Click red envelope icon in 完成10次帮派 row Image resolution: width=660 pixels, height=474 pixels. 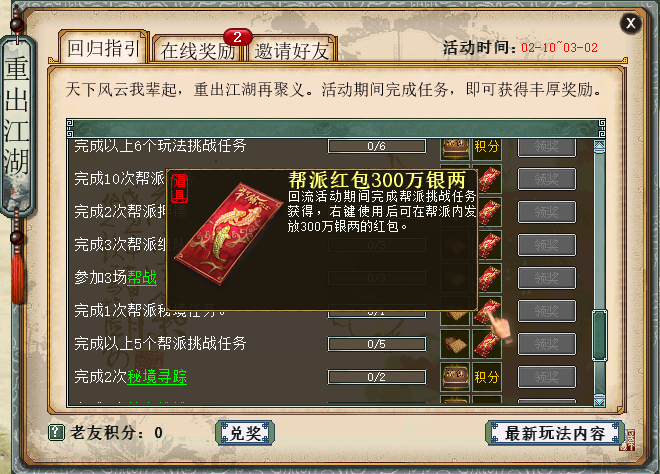pos(489,179)
